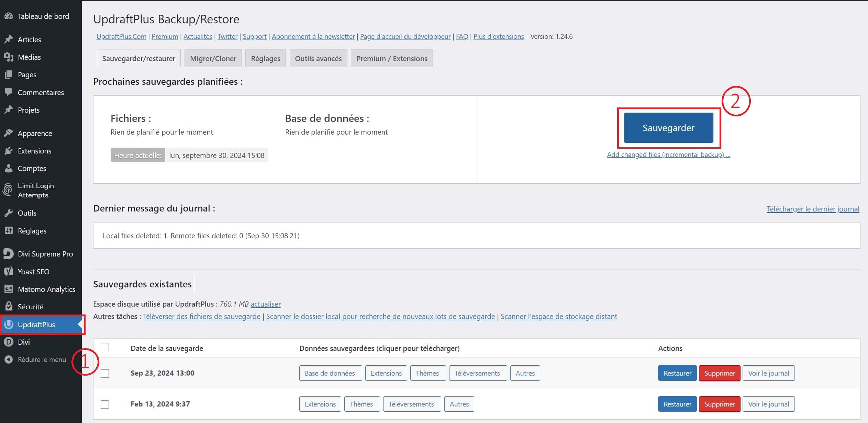Click the Réduire le menu arrow icon
The height and width of the screenshot is (423, 868).
pos(9,359)
